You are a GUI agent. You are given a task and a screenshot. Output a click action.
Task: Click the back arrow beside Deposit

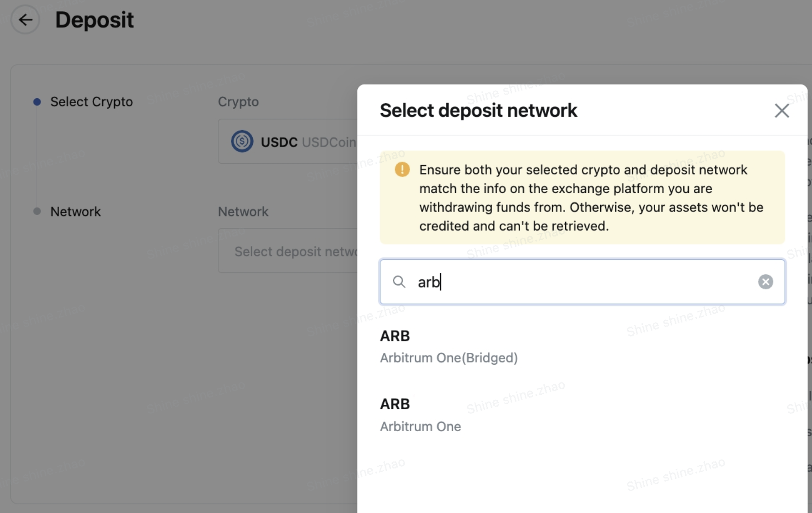pyautogui.click(x=25, y=20)
